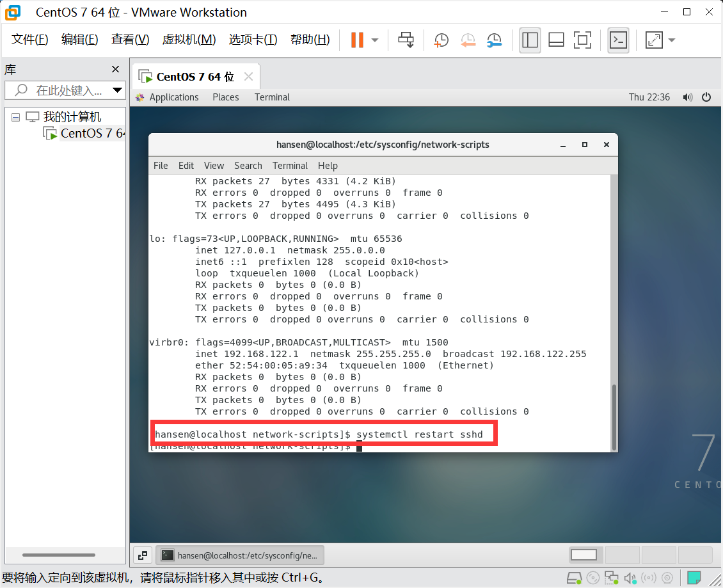Collapse the 我的计算机 tree node
Screen dimensions: 723x588
pos(16,117)
